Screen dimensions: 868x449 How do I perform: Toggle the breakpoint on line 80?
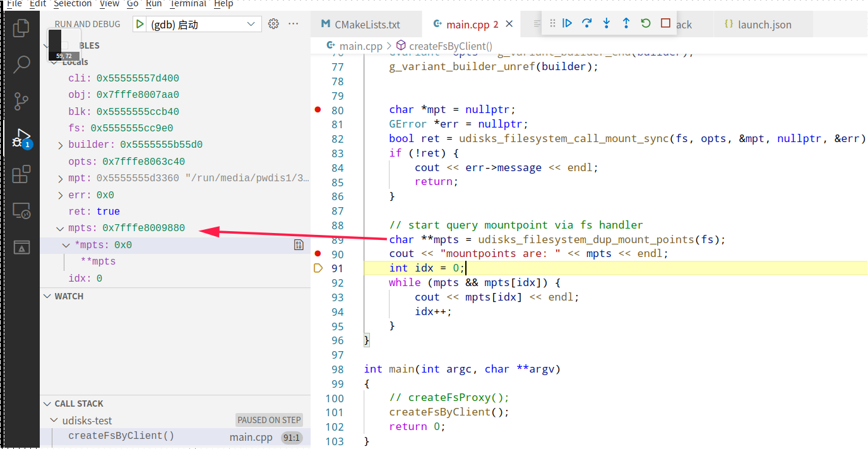[x=318, y=109]
